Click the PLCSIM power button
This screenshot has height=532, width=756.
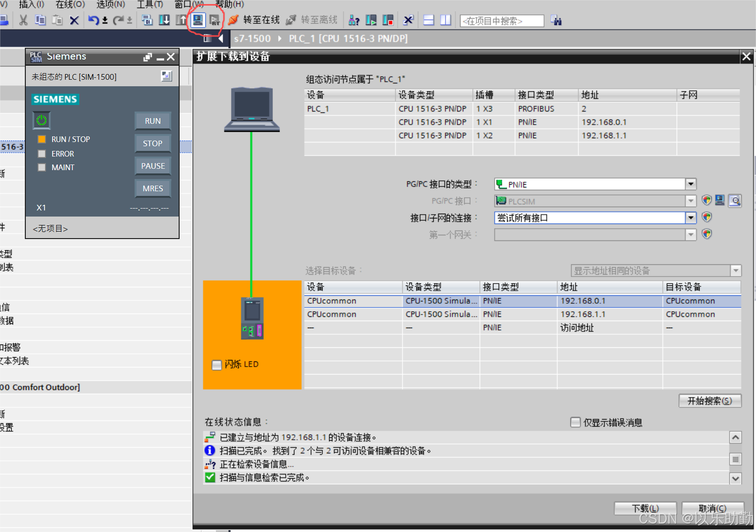[41, 120]
